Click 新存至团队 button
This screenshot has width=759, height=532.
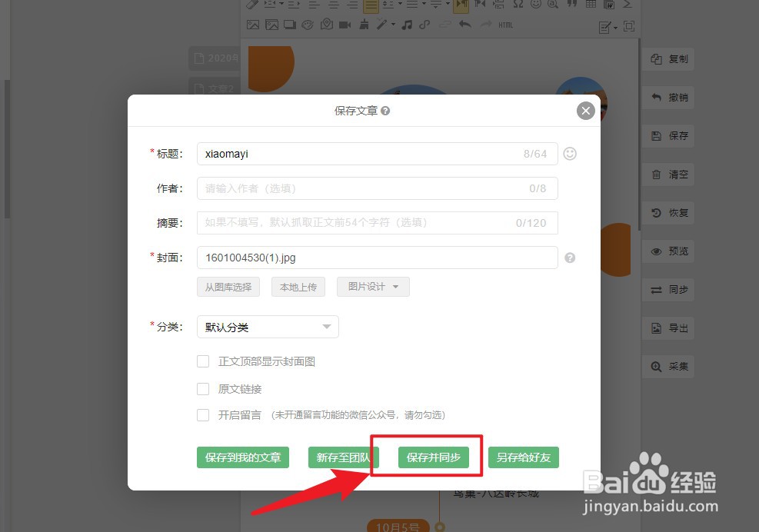coord(344,457)
